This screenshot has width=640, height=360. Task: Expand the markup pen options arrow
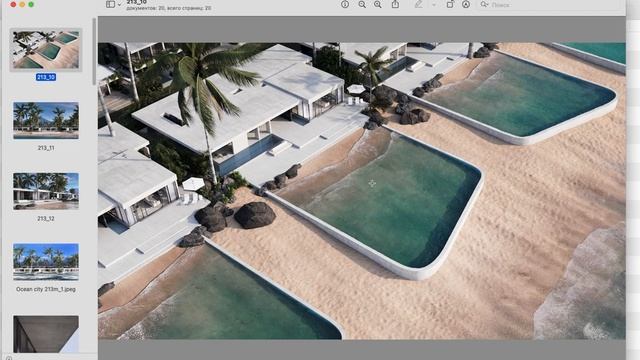pos(434,4)
